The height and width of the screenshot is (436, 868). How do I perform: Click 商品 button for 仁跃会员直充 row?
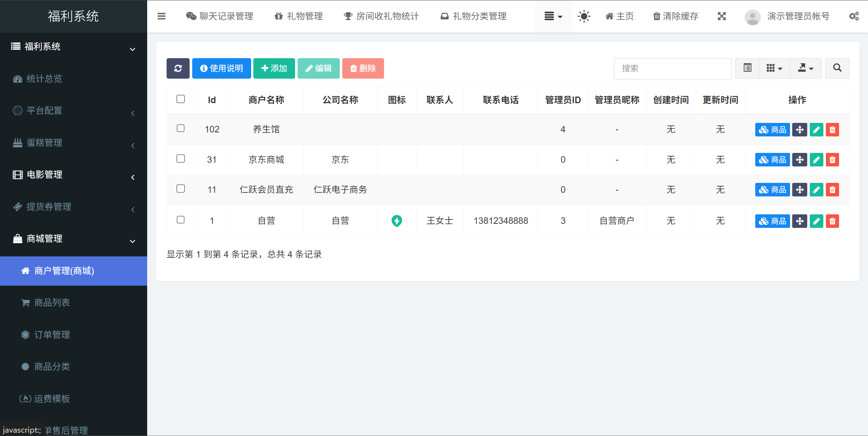tap(772, 189)
